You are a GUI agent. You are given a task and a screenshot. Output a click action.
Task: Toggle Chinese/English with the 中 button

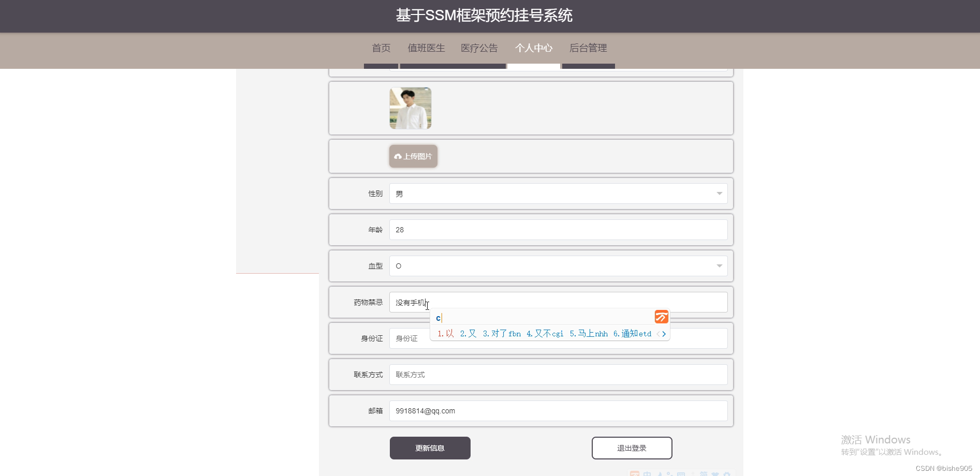[x=647, y=474]
